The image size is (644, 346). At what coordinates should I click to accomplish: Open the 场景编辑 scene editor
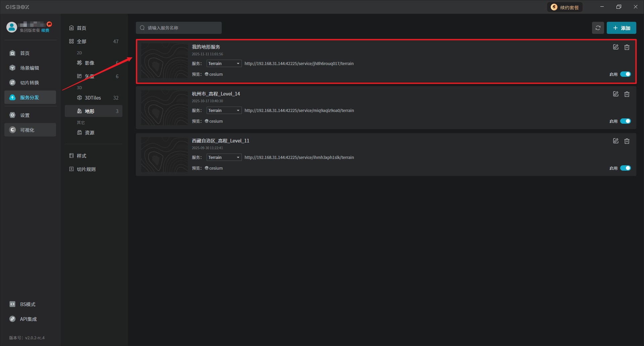(x=30, y=68)
